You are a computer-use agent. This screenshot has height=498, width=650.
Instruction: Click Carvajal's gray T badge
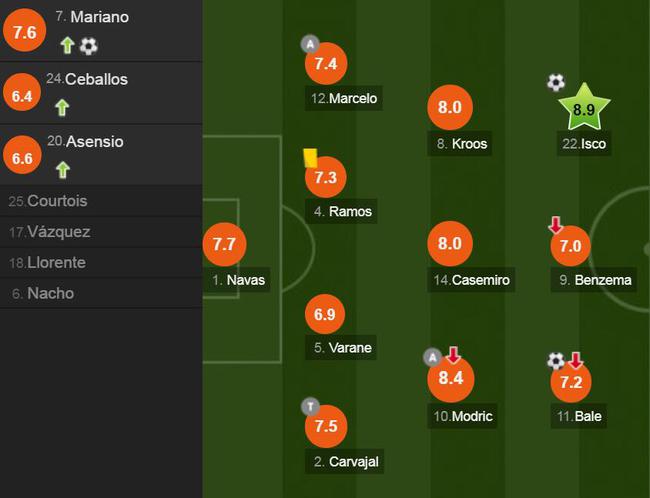click(310, 407)
